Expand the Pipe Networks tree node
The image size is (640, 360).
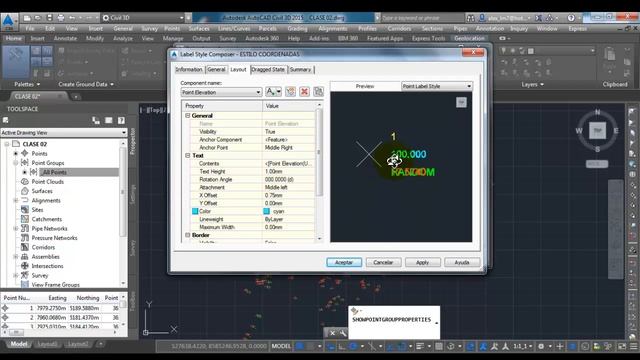(x=16, y=229)
